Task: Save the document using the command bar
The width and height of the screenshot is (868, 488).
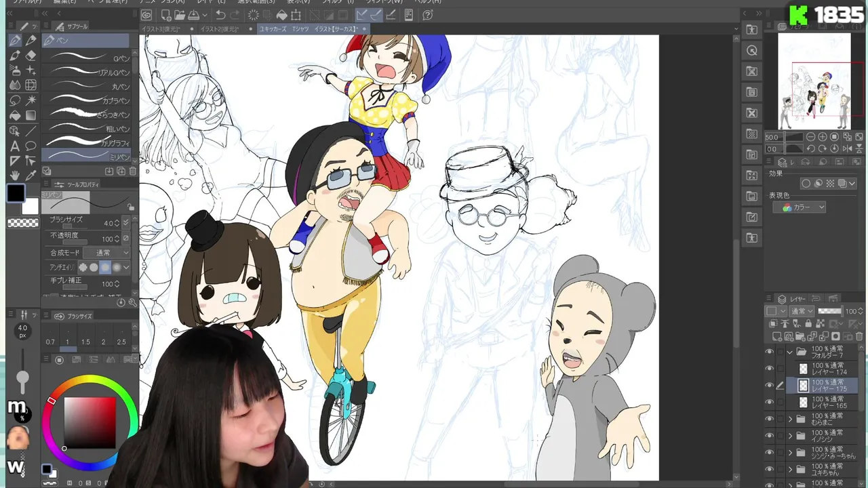Action: (193, 15)
